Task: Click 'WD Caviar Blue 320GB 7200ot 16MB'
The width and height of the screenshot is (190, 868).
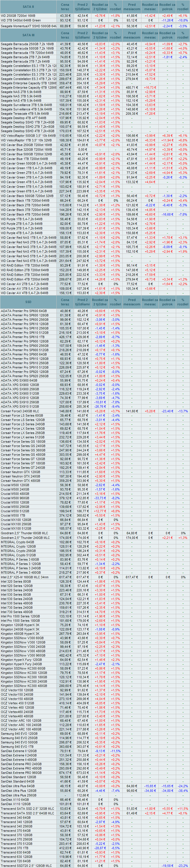Action: pyautogui.click(x=26, y=149)
